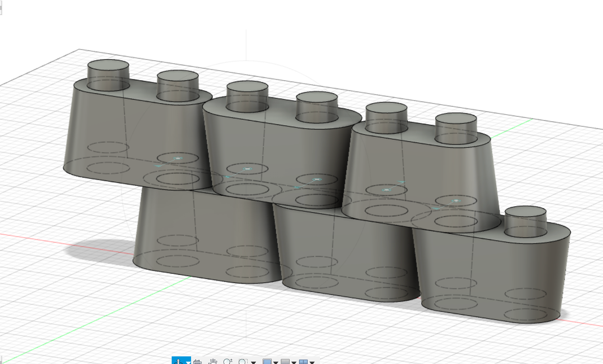Image resolution: width=603 pixels, height=364 pixels.
Task: Select the Orbit navigation tool
Action: point(178,361)
